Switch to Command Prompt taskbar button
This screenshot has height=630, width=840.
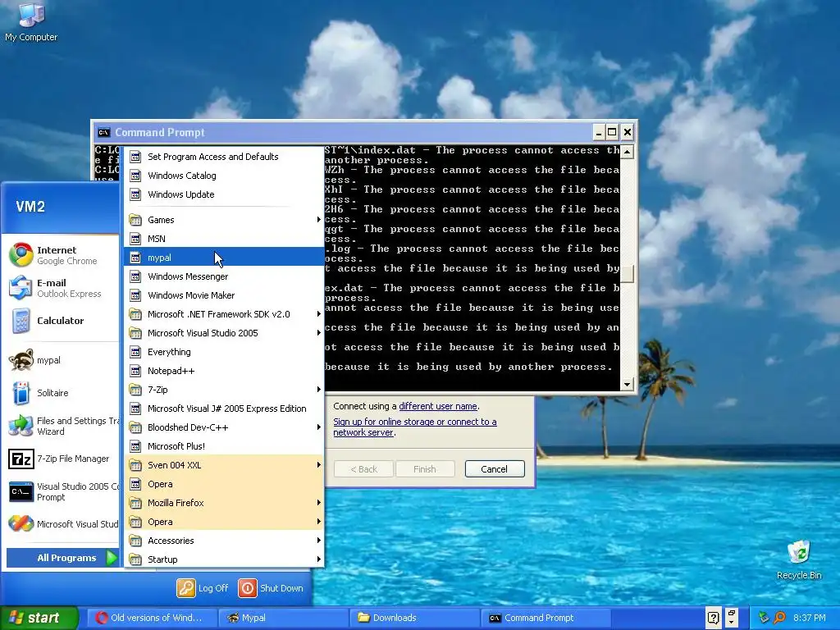(x=546, y=618)
